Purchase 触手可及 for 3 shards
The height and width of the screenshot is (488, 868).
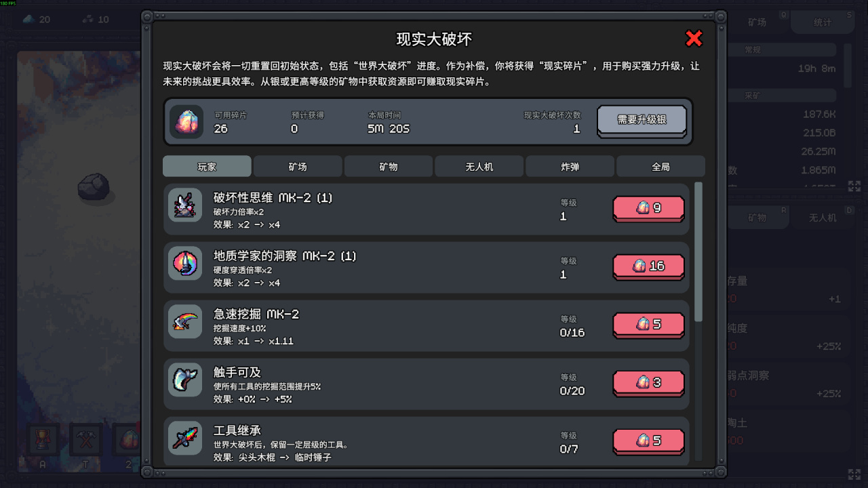(x=648, y=383)
